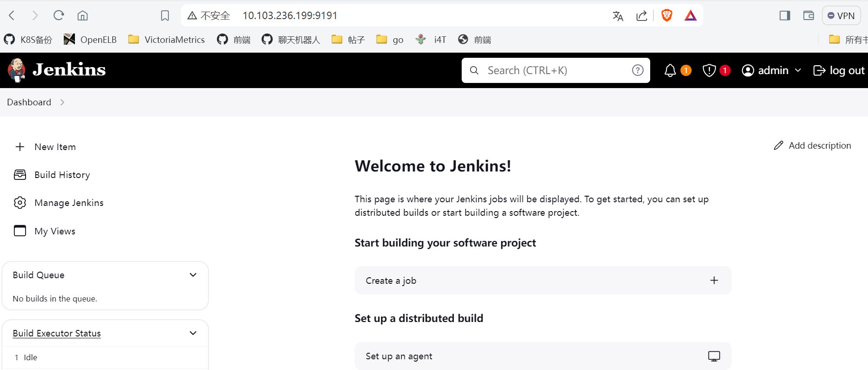Click the monitor icon on Set up an agent

click(x=714, y=356)
